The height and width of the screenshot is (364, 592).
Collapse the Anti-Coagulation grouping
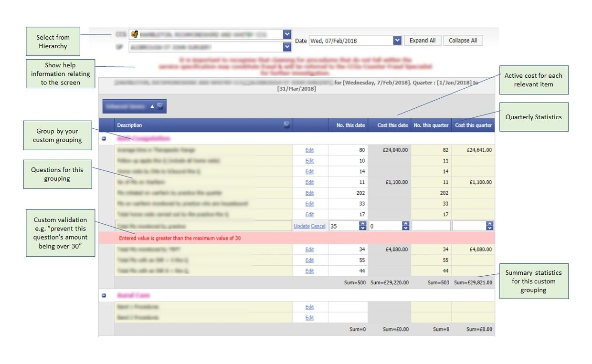tap(104, 137)
